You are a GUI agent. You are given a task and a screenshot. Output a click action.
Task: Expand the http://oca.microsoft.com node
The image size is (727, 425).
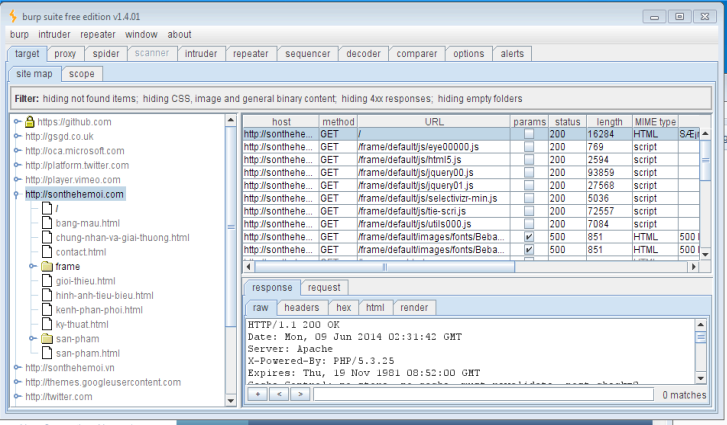[17, 151]
